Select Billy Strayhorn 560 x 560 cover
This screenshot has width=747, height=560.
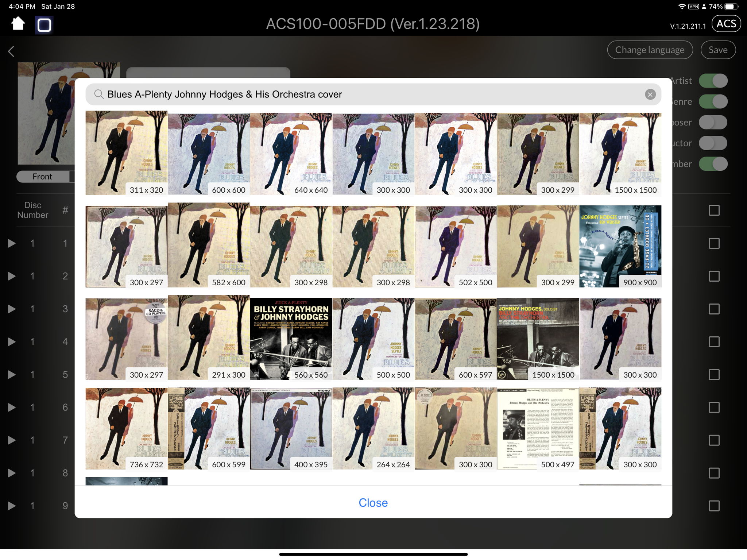tap(291, 339)
